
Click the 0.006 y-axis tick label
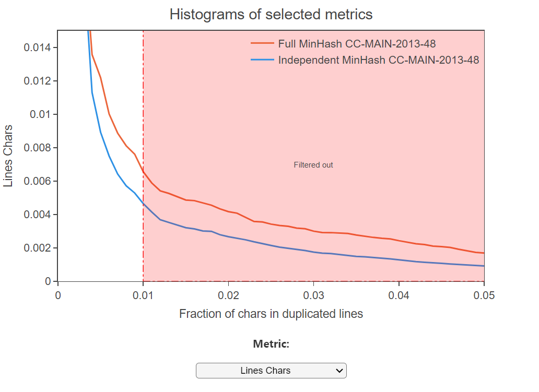click(38, 181)
